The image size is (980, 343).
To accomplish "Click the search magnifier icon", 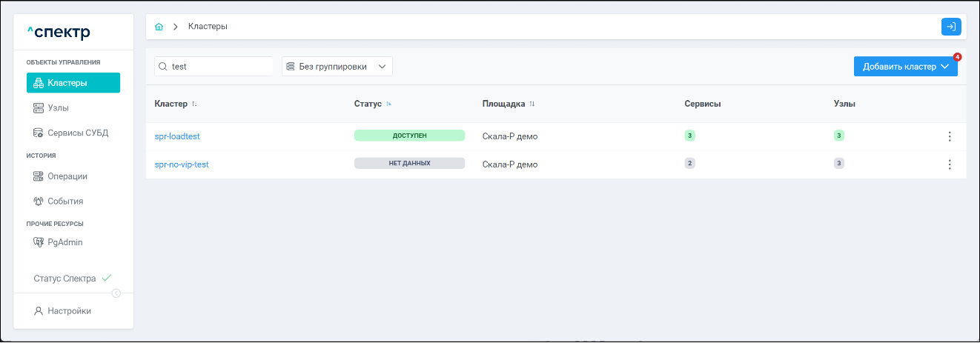I will (x=162, y=67).
